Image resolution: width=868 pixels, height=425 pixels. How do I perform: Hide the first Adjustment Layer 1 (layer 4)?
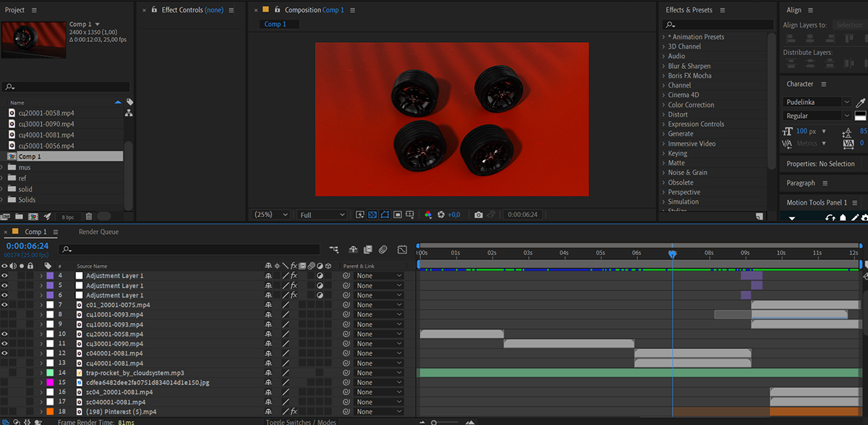tap(4, 276)
